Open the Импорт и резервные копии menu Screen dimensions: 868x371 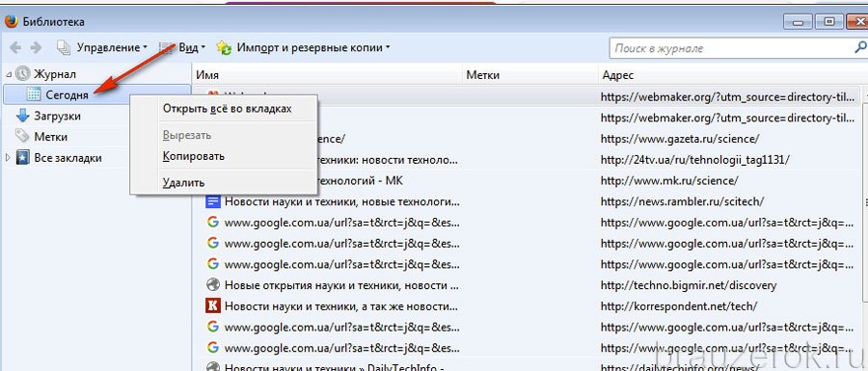tap(303, 48)
